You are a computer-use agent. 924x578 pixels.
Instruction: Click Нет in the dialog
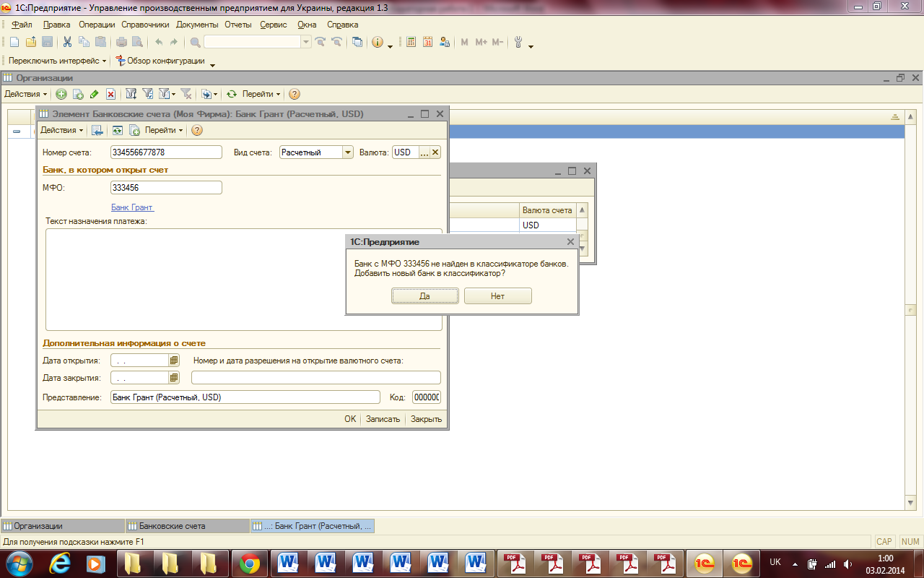[x=497, y=296]
